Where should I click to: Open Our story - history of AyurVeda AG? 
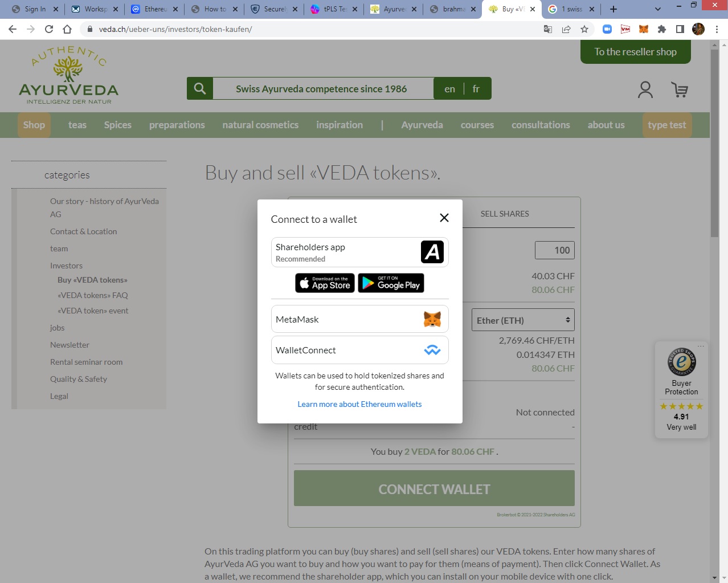[104, 207]
